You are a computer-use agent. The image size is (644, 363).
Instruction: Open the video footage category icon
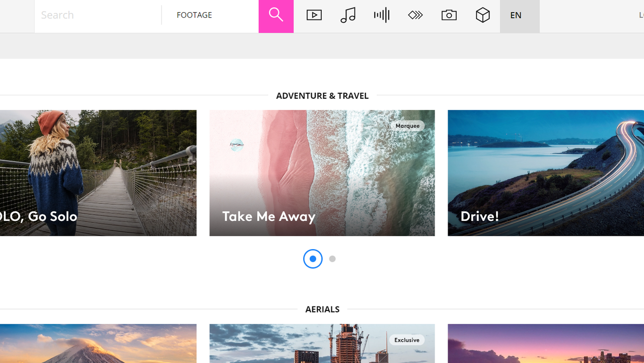pyautogui.click(x=314, y=15)
